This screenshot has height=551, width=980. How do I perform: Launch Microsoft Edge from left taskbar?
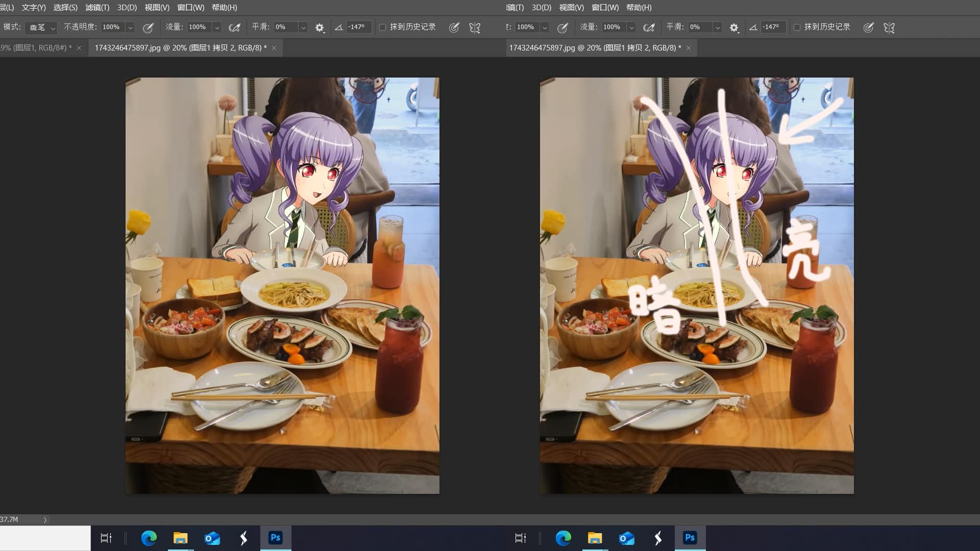coord(149,538)
